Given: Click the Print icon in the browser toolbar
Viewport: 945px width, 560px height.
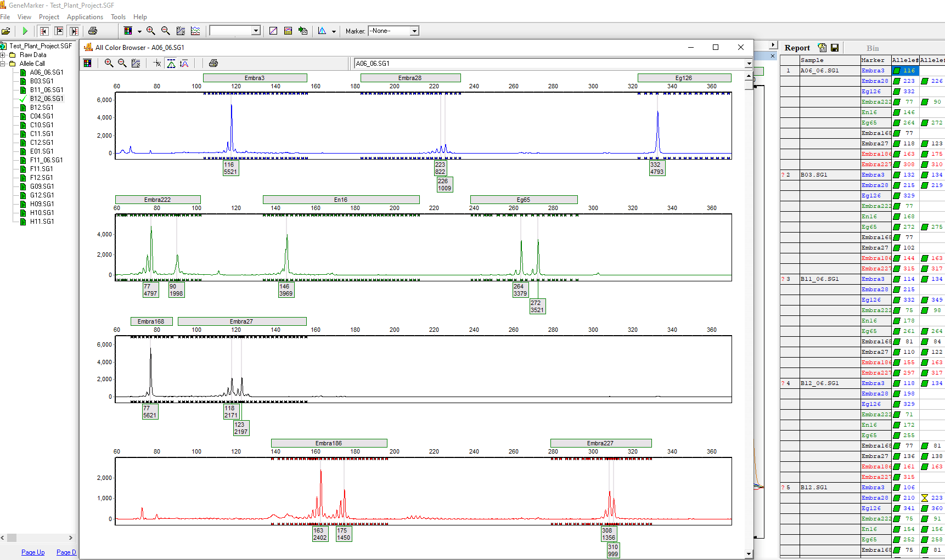Looking at the screenshot, I should point(213,63).
